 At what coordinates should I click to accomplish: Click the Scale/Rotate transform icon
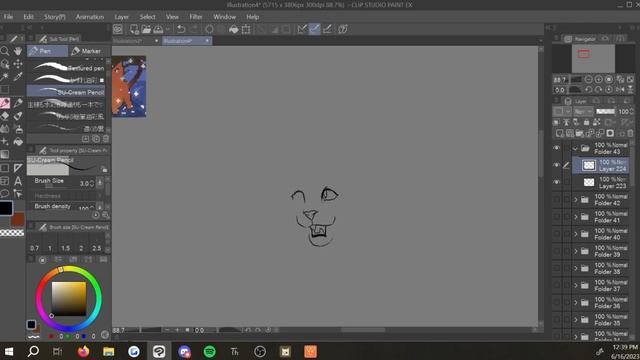[246, 29]
